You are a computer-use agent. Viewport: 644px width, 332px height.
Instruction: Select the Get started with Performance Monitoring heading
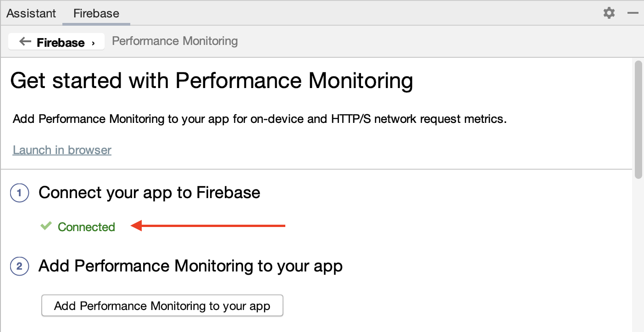[x=211, y=80]
